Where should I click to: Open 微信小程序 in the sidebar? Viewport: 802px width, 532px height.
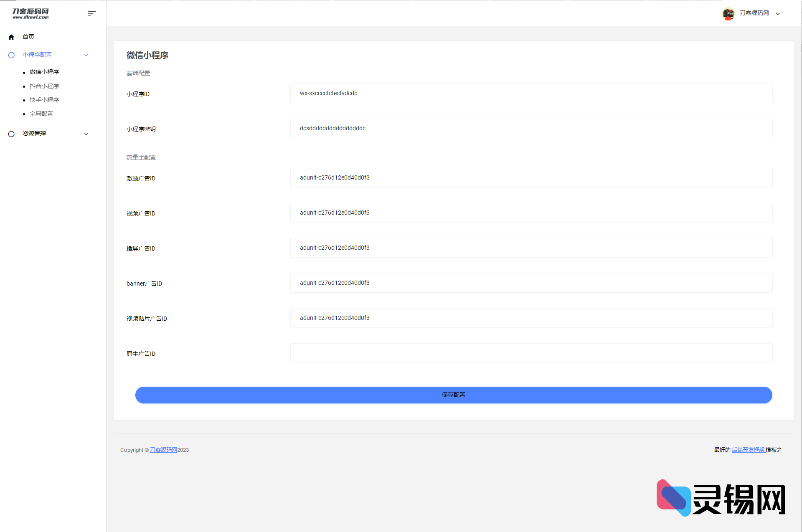(44, 72)
